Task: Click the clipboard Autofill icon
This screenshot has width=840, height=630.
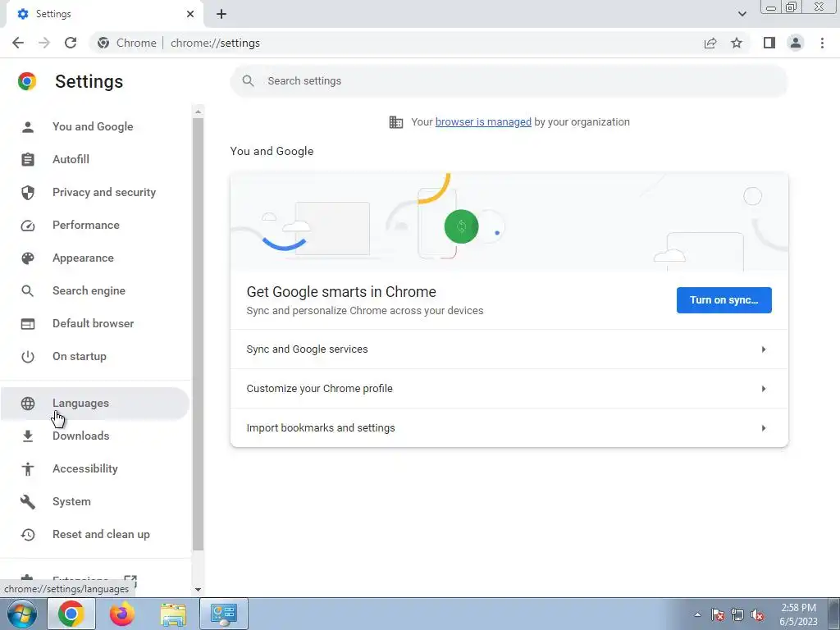Action: coord(28,160)
